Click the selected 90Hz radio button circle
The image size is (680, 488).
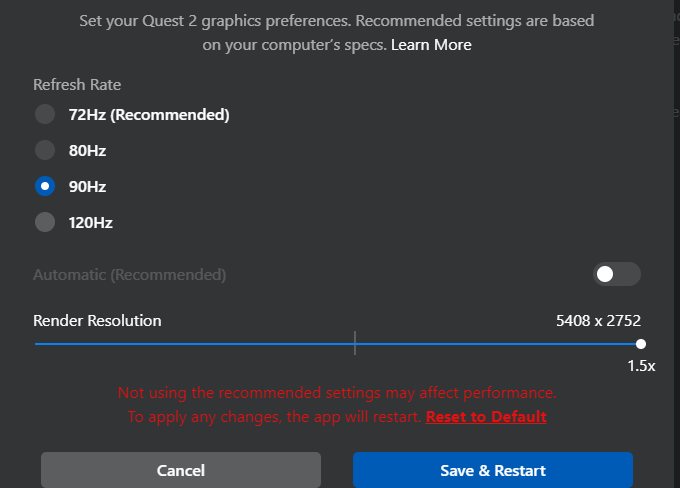45,186
